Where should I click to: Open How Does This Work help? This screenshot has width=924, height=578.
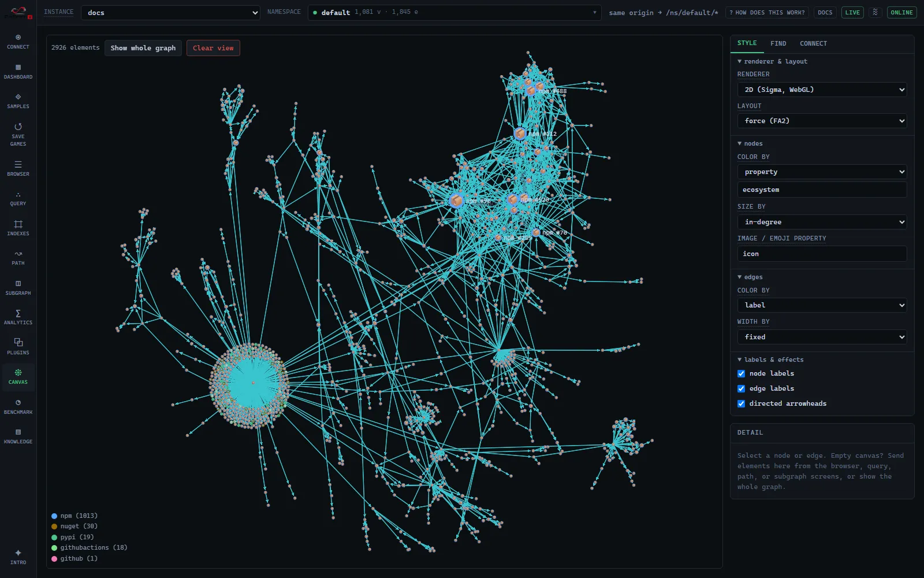767,12
